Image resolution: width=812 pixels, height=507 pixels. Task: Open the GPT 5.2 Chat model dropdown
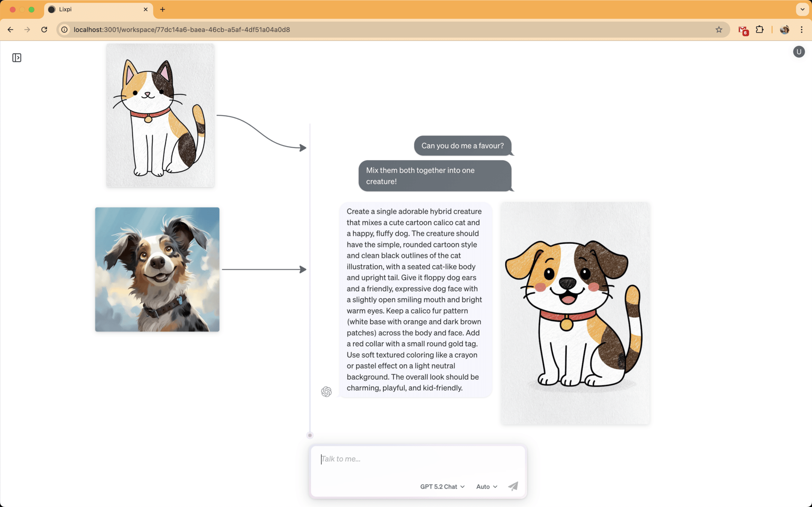point(442,486)
